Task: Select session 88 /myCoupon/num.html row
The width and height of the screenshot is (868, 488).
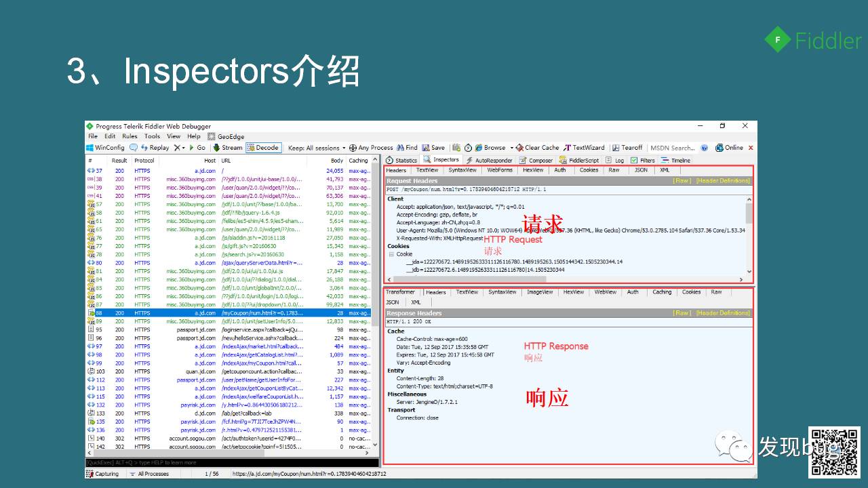Action: 228,313
